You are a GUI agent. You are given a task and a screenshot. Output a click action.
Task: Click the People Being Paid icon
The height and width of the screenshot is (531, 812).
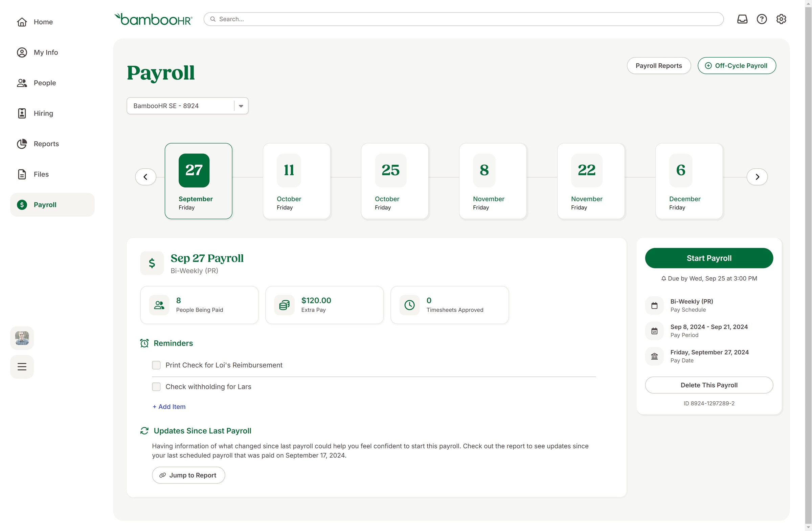pos(159,305)
